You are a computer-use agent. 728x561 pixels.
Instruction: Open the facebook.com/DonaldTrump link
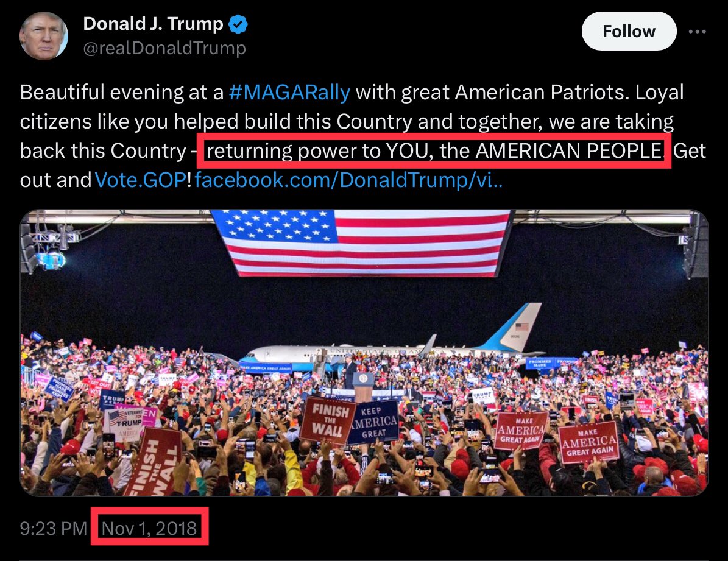(348, 180)
